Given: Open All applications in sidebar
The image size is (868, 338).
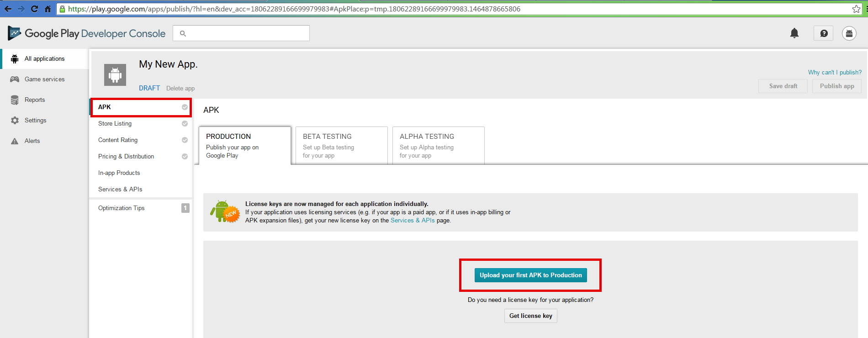Looking at the screenshot, I should (45, 59).
